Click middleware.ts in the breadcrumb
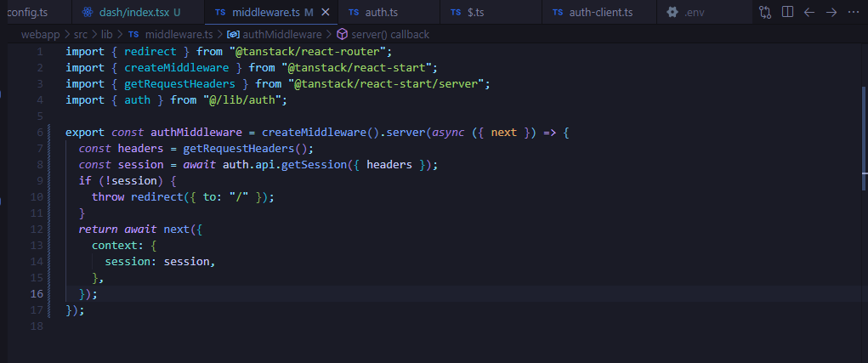 coord(179,34)
